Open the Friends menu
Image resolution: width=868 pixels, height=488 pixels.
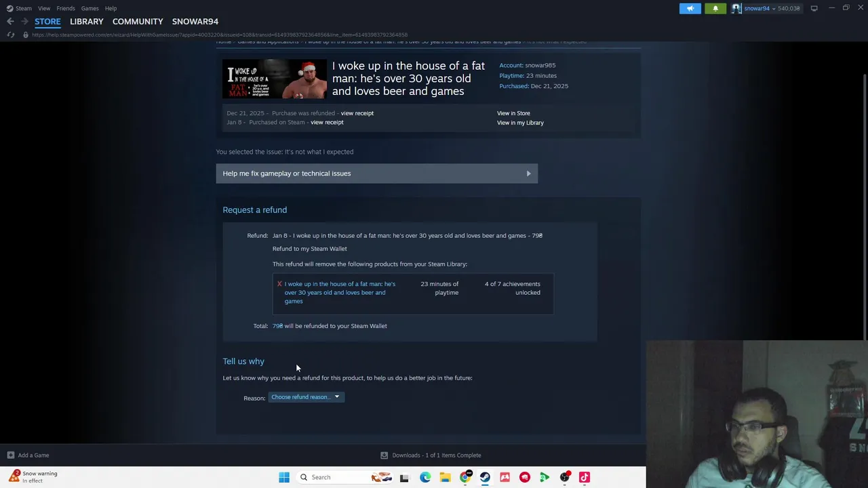[66, 8]
